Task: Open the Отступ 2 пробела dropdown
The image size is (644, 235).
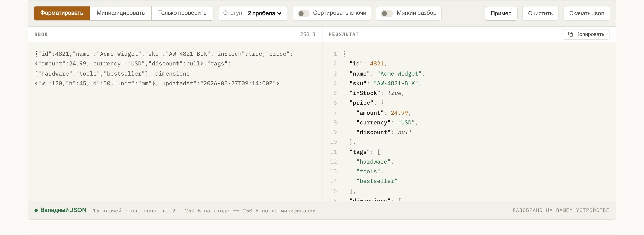Action: [253, 13]
